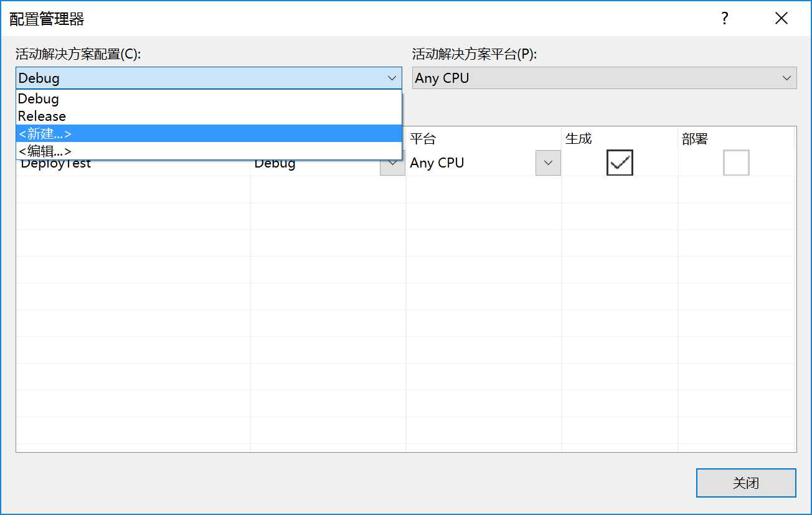Viewport: 812px width, 515px height.
Task: Close the 配置管理器 dialog window
Action: coord(781,18)
